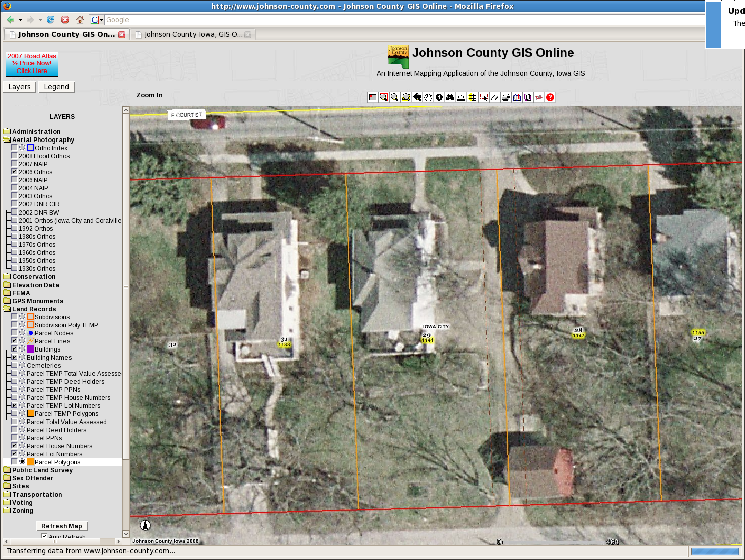Screen dimensions: 745x560
Task: Make Parcel Nodes the active layer
Action: (22, 333)
